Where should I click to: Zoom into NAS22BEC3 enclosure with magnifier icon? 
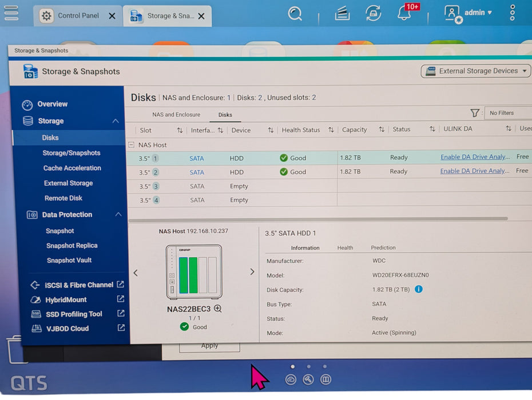coord(218,309)
